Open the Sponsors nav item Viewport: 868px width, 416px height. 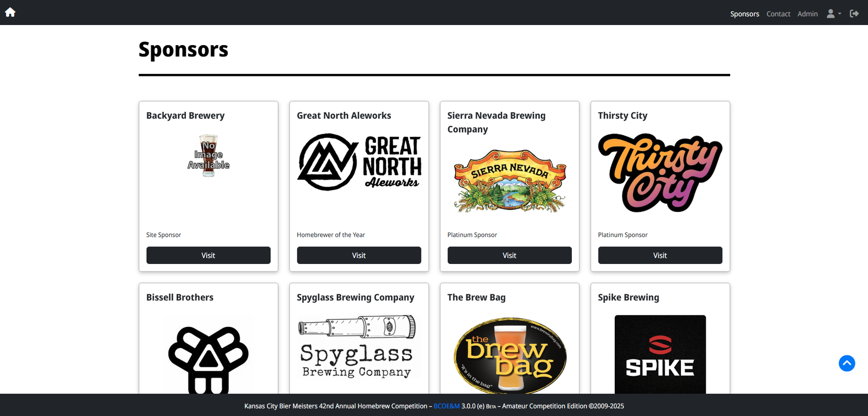(744, 14)
